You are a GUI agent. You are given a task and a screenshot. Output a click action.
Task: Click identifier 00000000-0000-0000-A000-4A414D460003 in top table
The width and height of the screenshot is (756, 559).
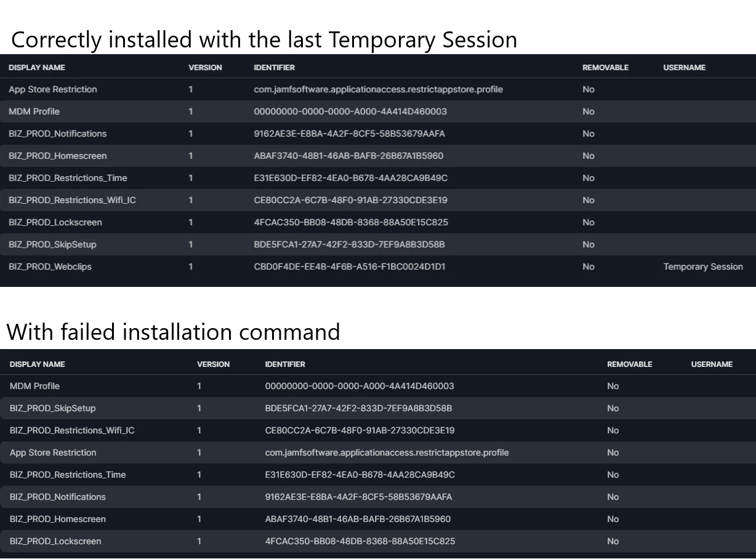(350, 111)
